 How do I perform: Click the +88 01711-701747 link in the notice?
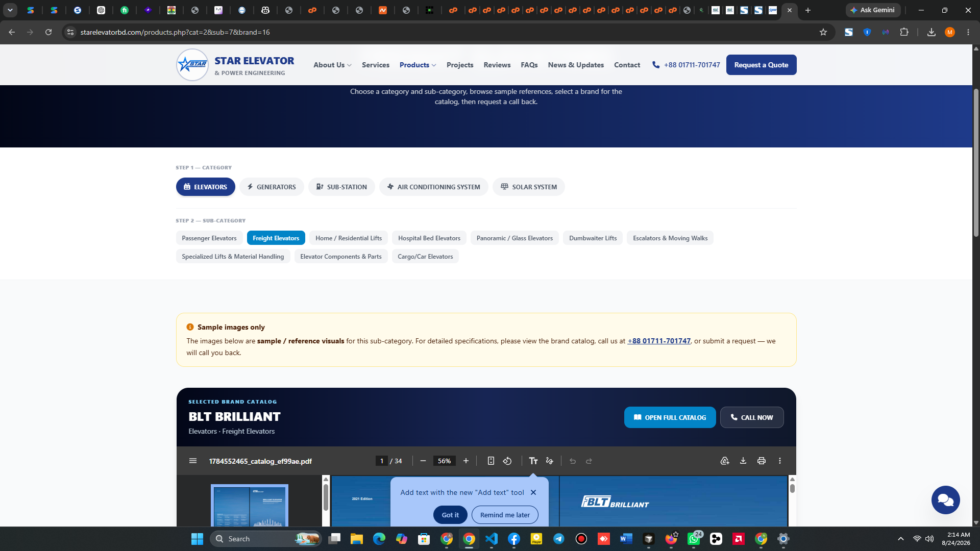[659, 341]
